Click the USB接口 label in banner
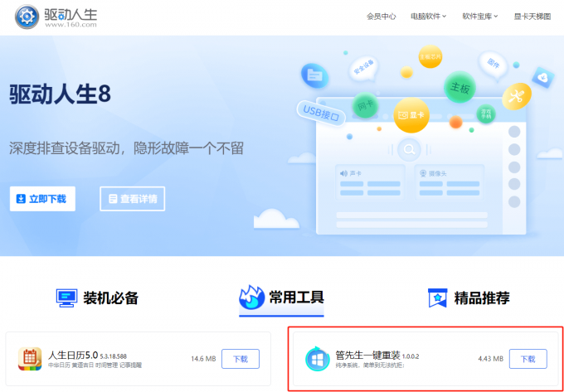The height and width of the screenshot is (392, 564). pyautogui.click(x=321, y=114)
